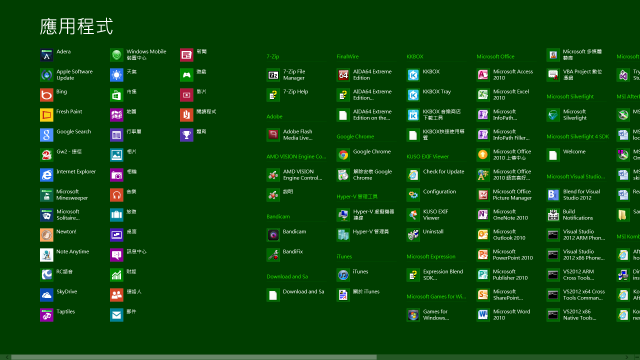Open 7-Zip Help

273,95
